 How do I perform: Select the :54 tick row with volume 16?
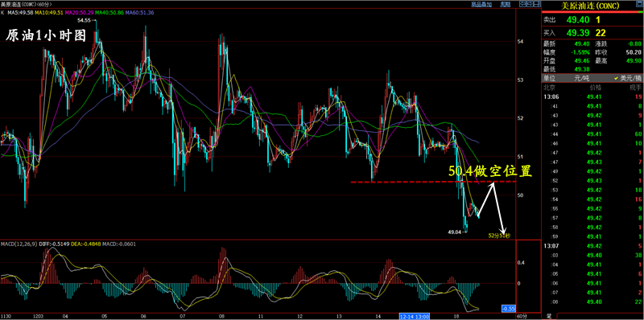(x=592, y=199)
